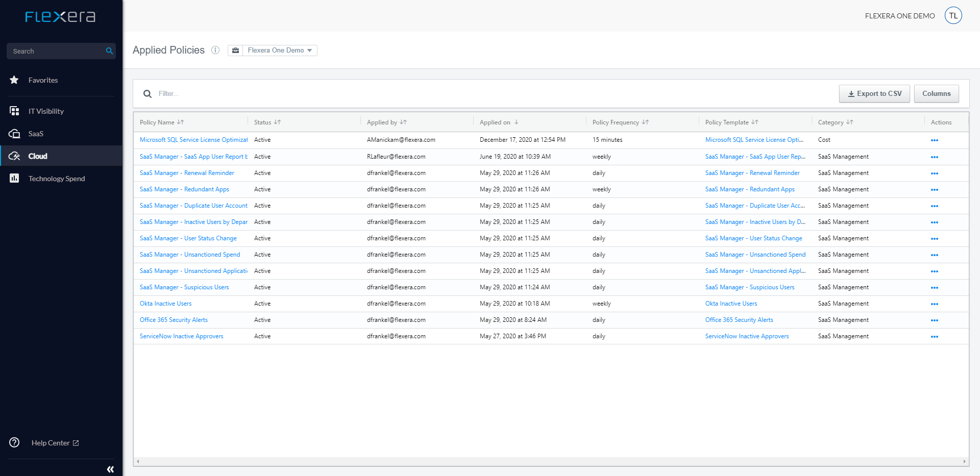Screen dimensions: 980x476
Task: Export the table to CSV
Action: (874, 94)
